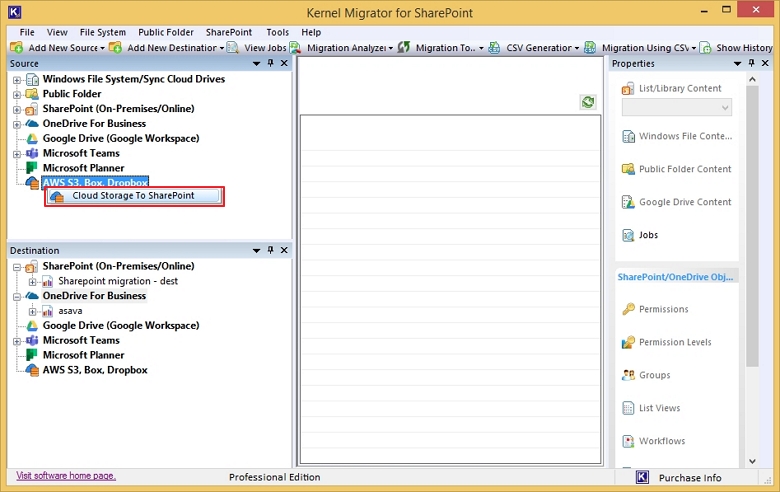Choose Cloud Storage To SharePoint context entry
780x492 pixels.
pos(134,196)
